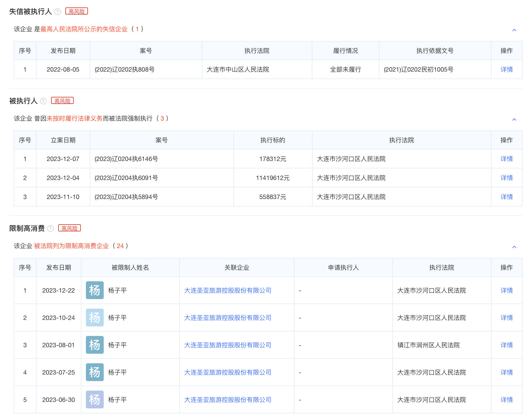Click 关联企业 column header
This screenshot has width=529, height=420.
pos(237,268)
